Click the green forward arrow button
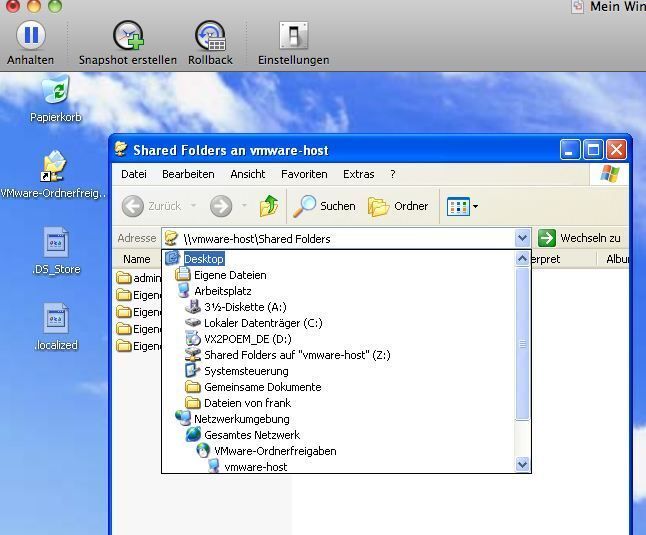Image resolution: width=646 pixels, height=535 pixels. (x=221, y=206)
